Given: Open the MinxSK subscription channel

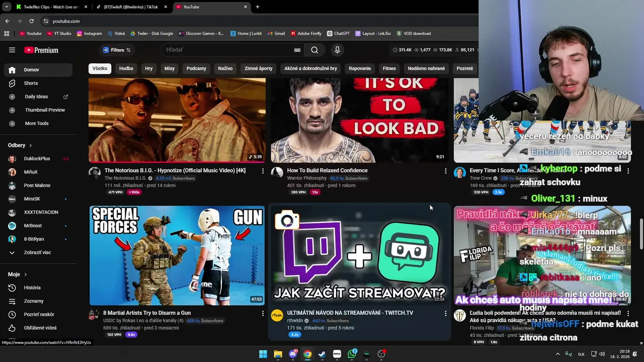Looking at the screenshot, I should [x=38, y=199].
